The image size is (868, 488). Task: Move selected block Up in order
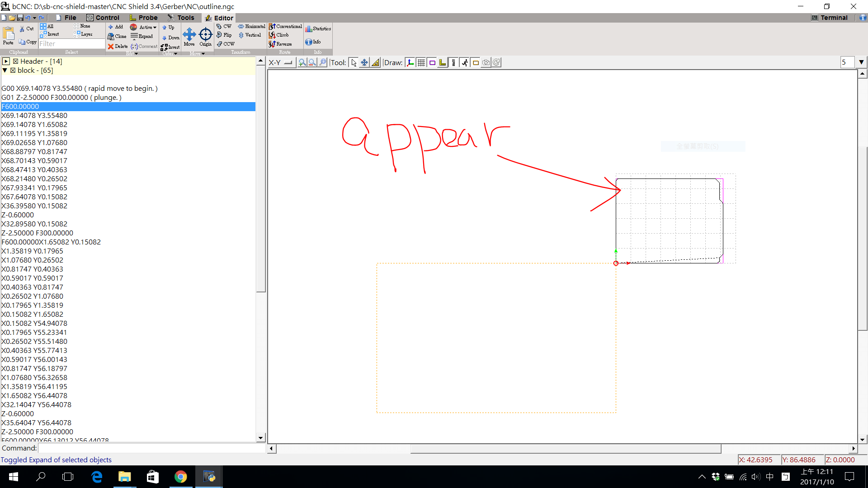[x=168, y=28]
